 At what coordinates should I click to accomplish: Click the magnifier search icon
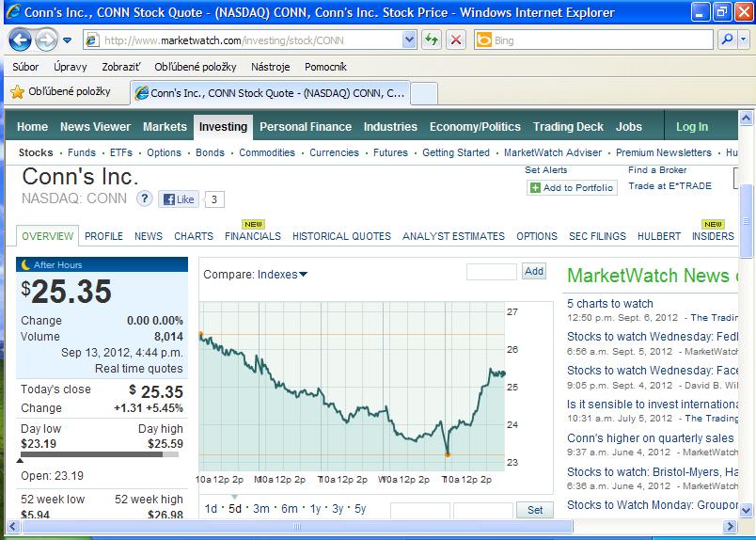727,40
